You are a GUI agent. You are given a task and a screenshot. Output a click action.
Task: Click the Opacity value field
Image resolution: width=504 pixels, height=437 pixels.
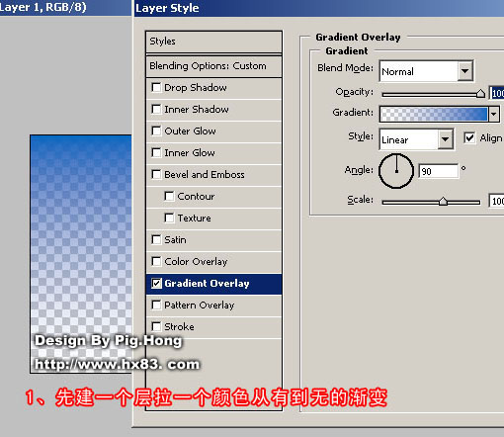pos(497,93)
